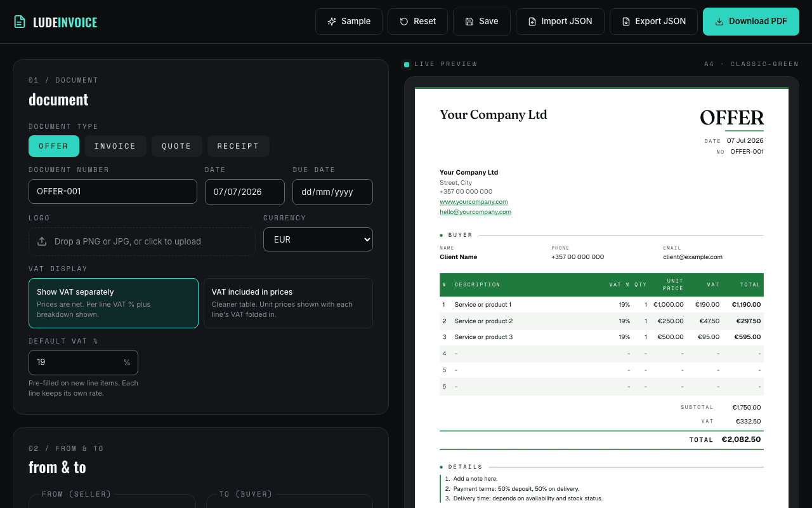Viewport: 812px width, 508px height.
Task: Click the 'Your Company Ltd' preview heading
Action: point(494,115)
